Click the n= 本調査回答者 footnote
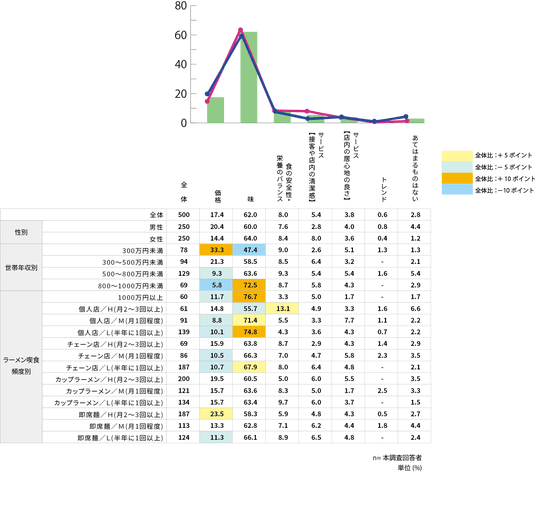Screen dimensions: 536x506 [x=397, y=458]
